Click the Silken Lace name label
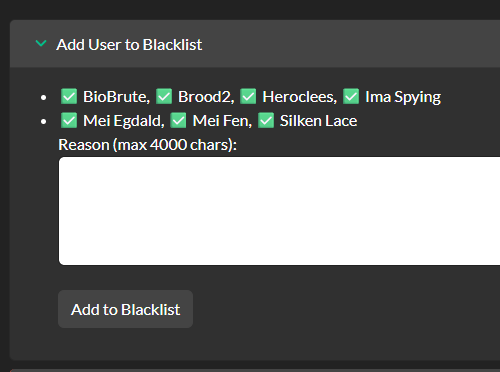500x372 pixels. click(318, 121)
